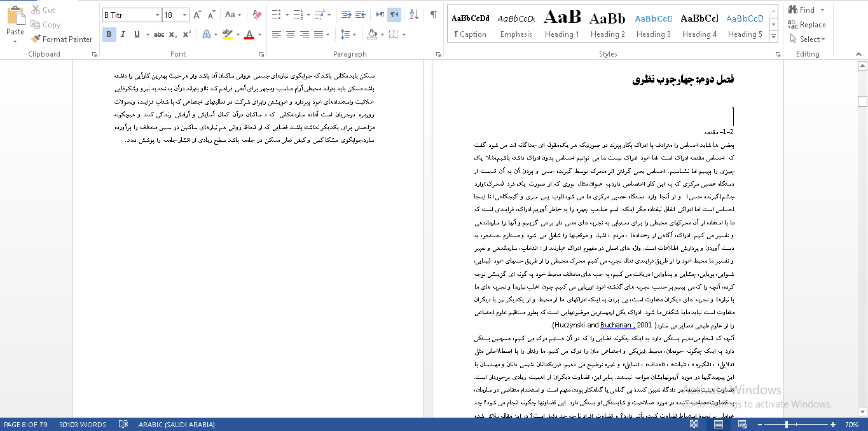868x431 pixels.
Task: Apply paragraph shading paint bucket
Action: coord(372,34)
